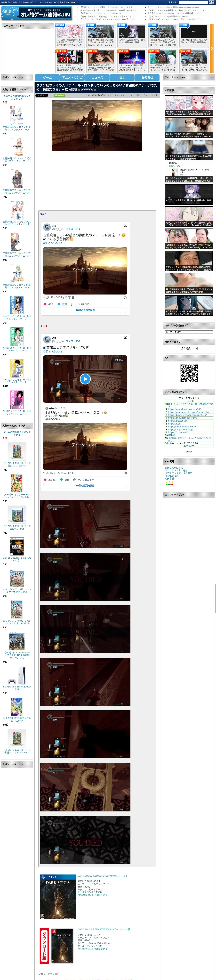Open info icon on the 午後8:53 tweet
The height and width of the screenshot is (980, 216).
(x=126, y=297)
